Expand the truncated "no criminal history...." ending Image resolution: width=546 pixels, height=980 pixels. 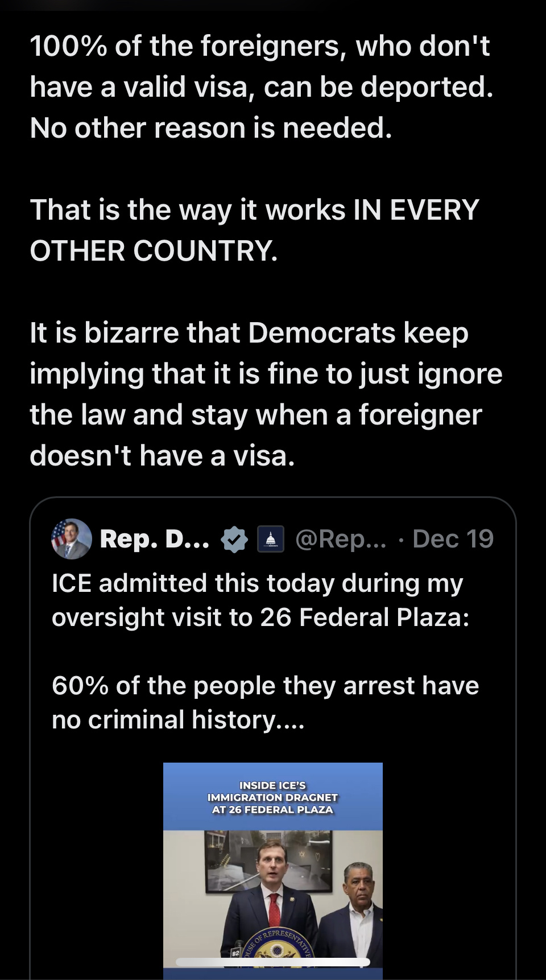(179, 720)
